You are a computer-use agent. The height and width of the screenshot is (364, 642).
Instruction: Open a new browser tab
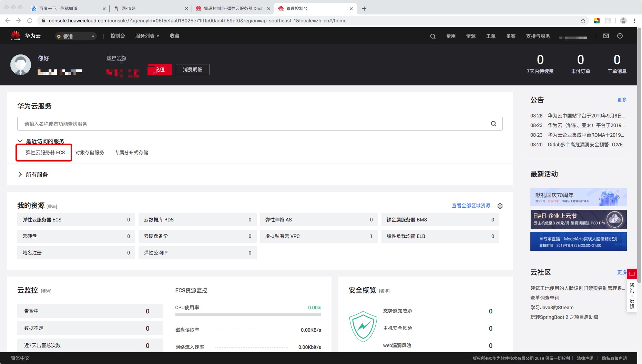pyautogui.click(x=364, y=9)
